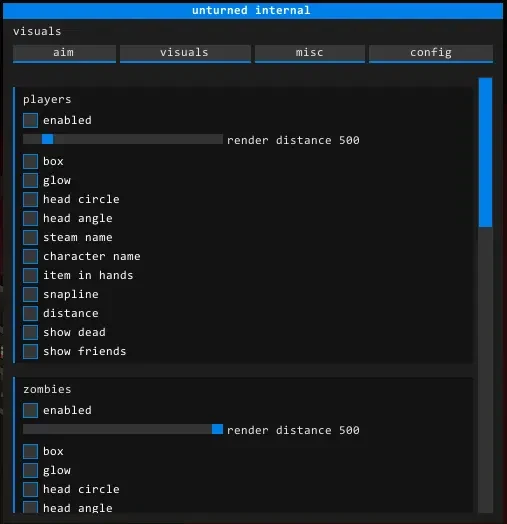The image size is (507, 524).
Task: Enable the players ESP checkbox
Action: pos(30,120)
